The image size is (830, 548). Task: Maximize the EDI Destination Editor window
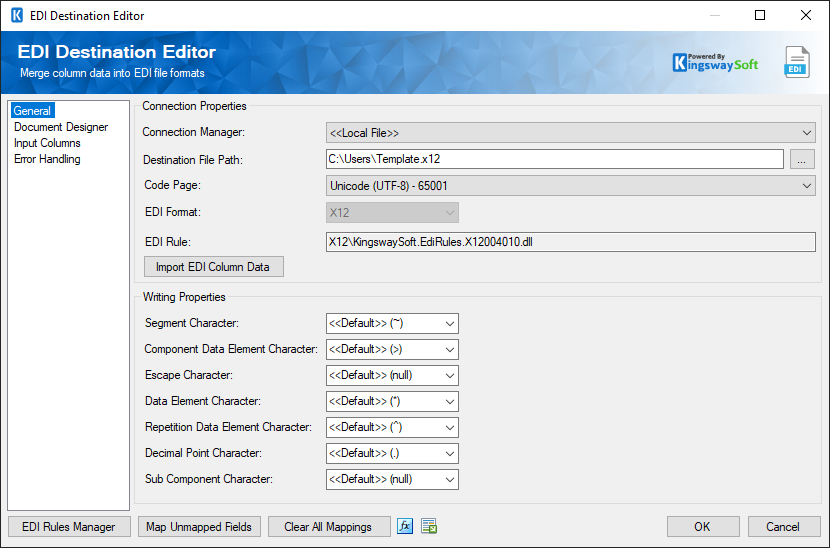click(760, 15)
